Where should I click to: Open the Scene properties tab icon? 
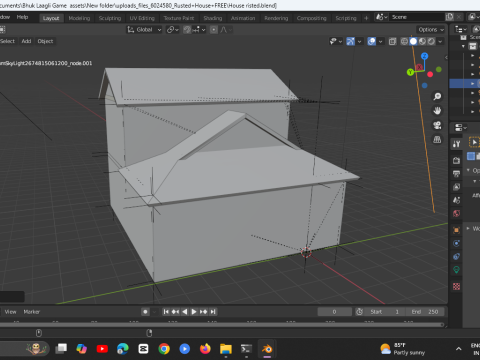pyautogui.click(x=456, y=200)
